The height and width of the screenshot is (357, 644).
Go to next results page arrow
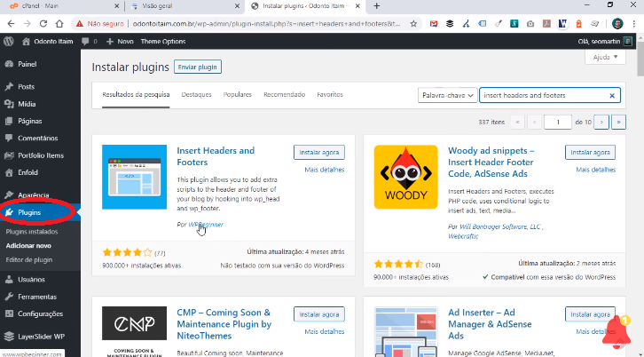[601, 123]
